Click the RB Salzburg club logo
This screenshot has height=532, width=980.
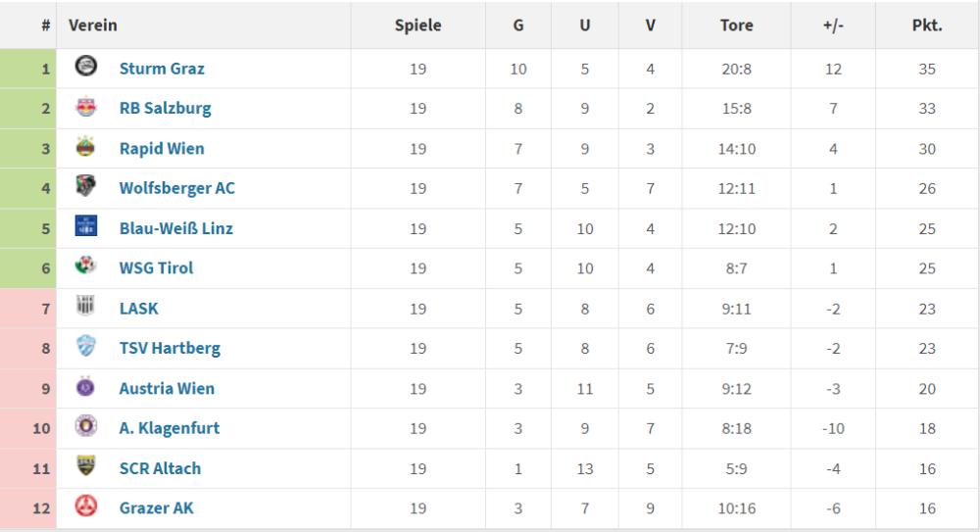point(86,108)
